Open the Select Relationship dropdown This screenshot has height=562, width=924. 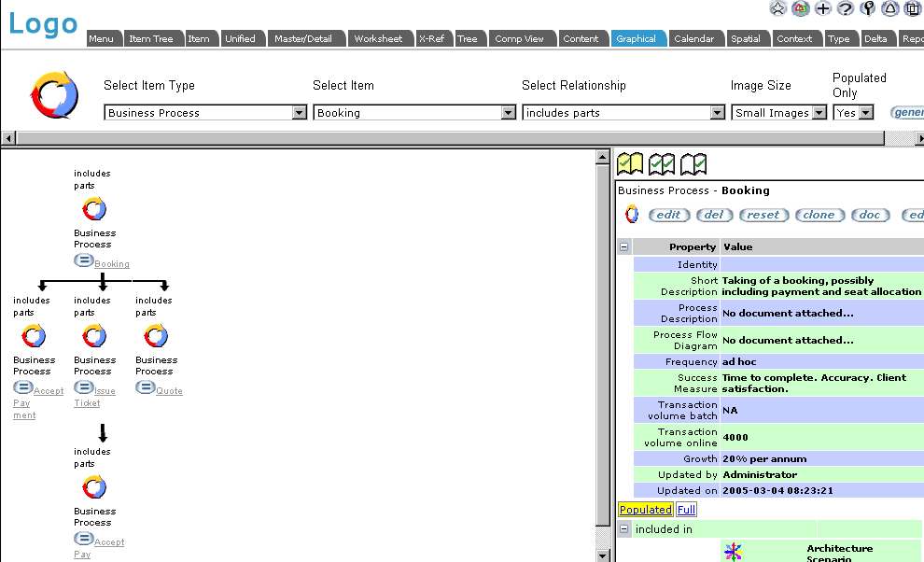(717, 113)
